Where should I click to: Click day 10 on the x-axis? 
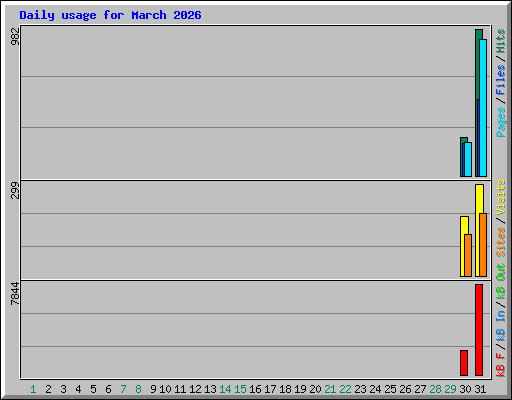[165, 389]
